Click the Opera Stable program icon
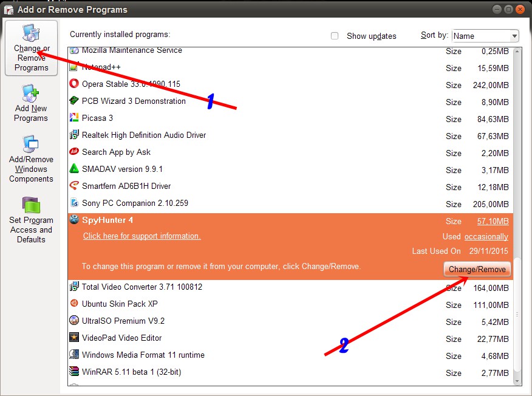The width and height of the screenshot is (532, 396). point(74,83)
